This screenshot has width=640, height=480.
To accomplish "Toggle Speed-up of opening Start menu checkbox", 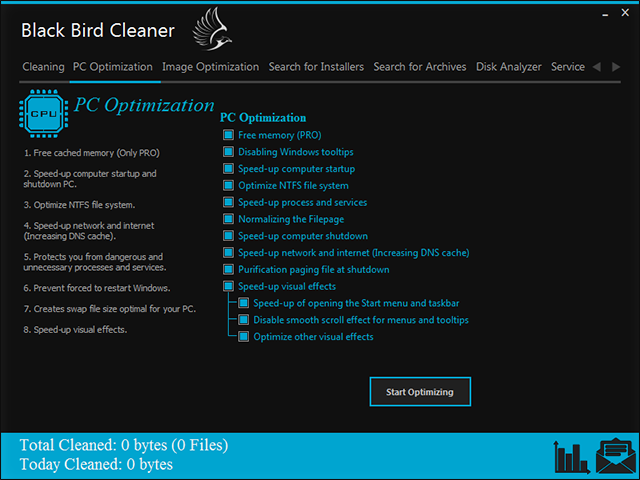I will pos(244,303).
